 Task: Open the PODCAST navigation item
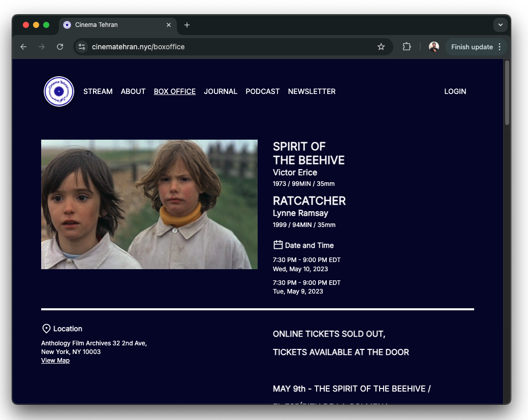(x=263, y=91)
